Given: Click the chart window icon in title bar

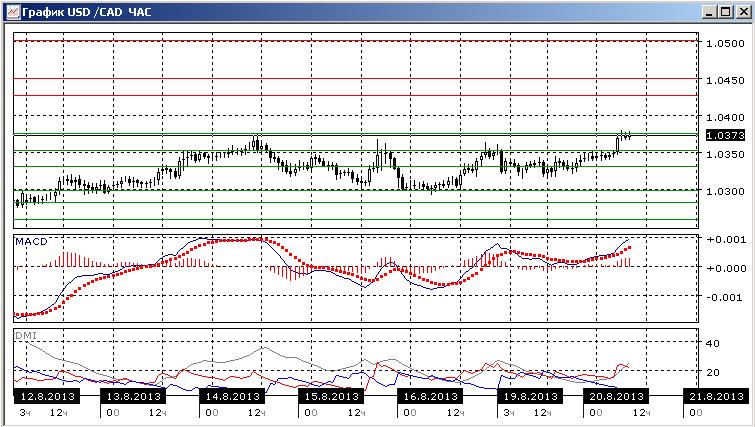Looking at the screenshot, I should [x=13, y=12].
